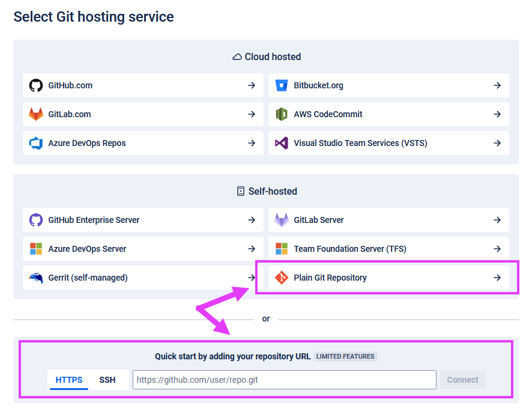Click the Cloud hosted section heading
The image size is (532, 414).
pyautogui.click(x=273, y=56)
